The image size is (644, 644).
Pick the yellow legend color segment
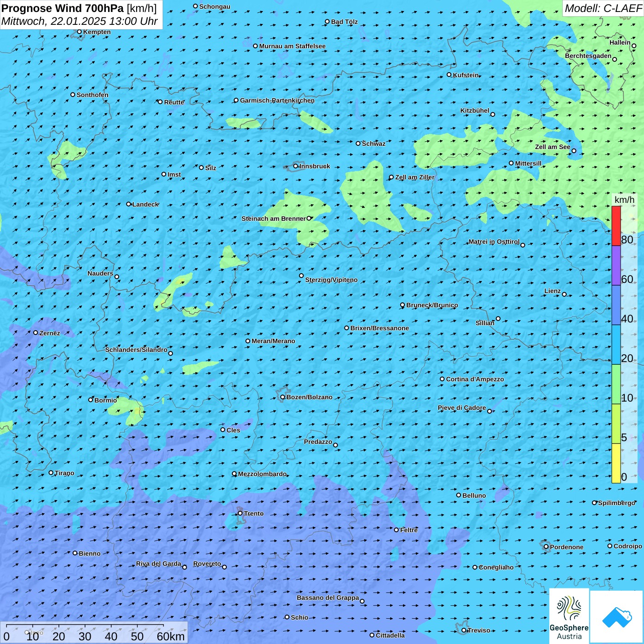pyautogui.click(x=616, y=463)
